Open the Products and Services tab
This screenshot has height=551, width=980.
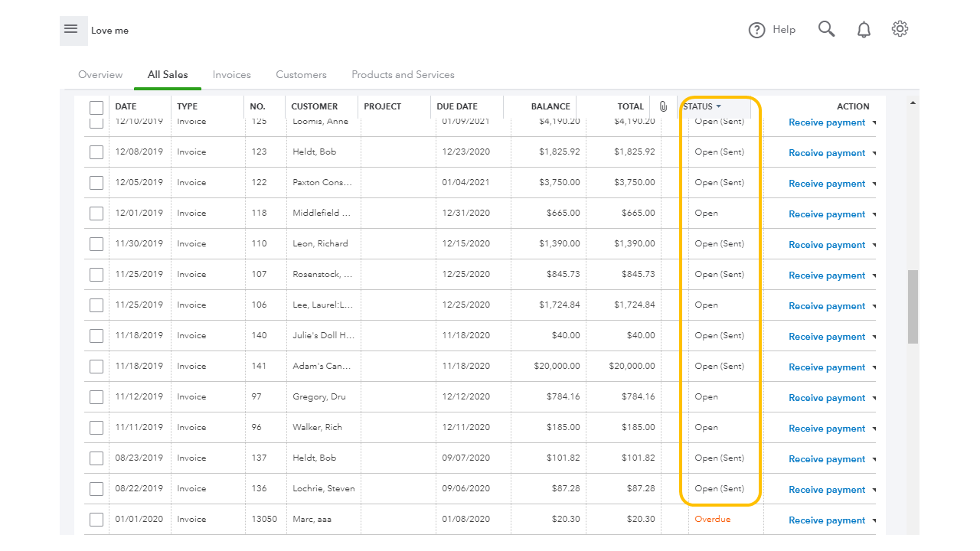tap(403, 75)
